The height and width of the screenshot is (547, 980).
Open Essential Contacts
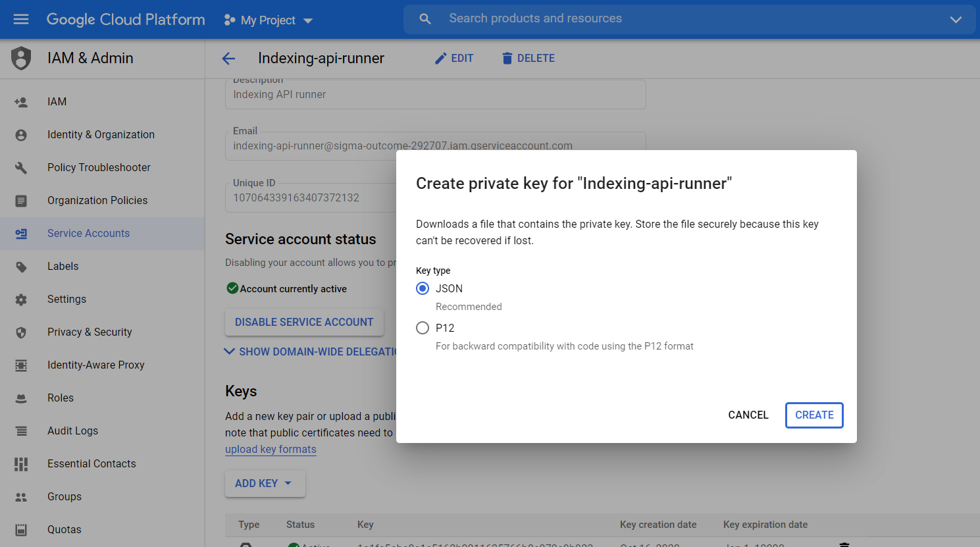[x=91, y=463]
